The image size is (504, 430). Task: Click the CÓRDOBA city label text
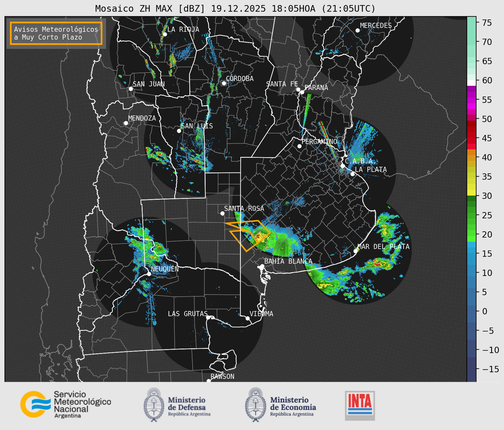[240, 79]
